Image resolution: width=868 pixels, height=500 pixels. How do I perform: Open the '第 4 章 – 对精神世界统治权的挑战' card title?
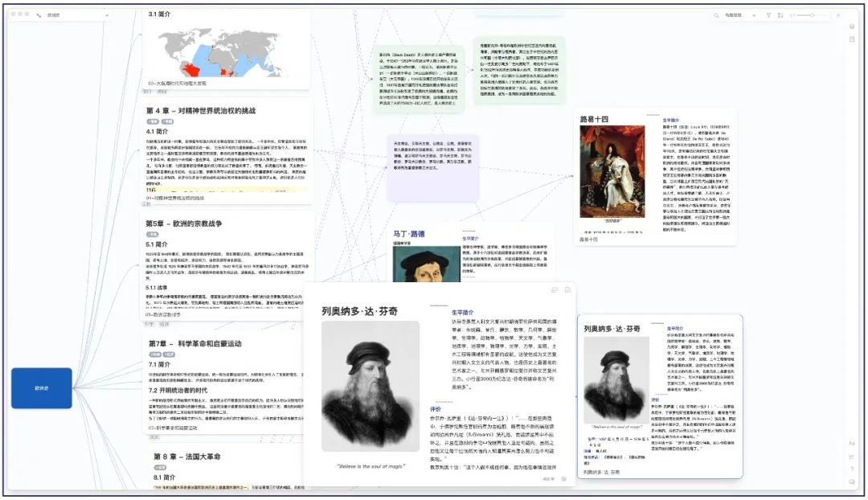coord(201,111)
